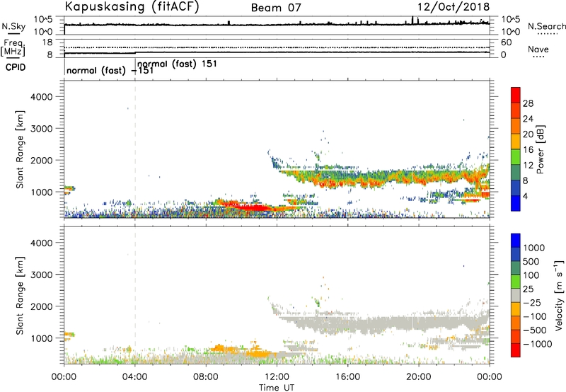Click the 'normal (fast) -151' CPID text
This screenshot has height=392, width=566.
pos(110,71)
